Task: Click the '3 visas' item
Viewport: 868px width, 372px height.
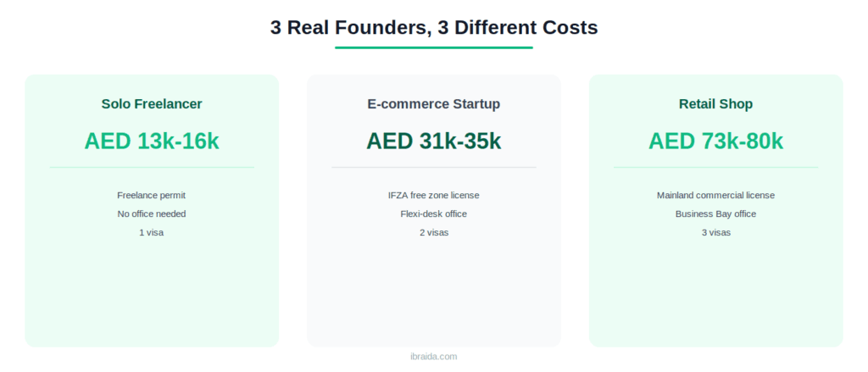Action: pyautogui.click(x=715, y=232)
